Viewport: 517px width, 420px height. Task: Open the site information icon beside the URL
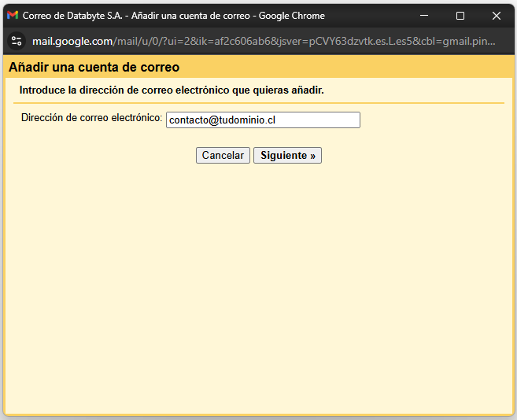pos(17,41)
